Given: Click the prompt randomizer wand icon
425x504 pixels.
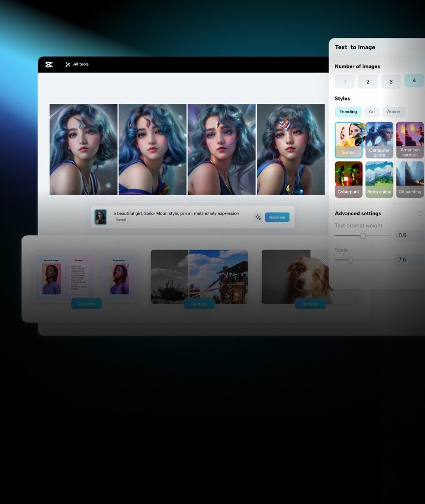Looking at the screenshot, I should click(x=258, y=217).
